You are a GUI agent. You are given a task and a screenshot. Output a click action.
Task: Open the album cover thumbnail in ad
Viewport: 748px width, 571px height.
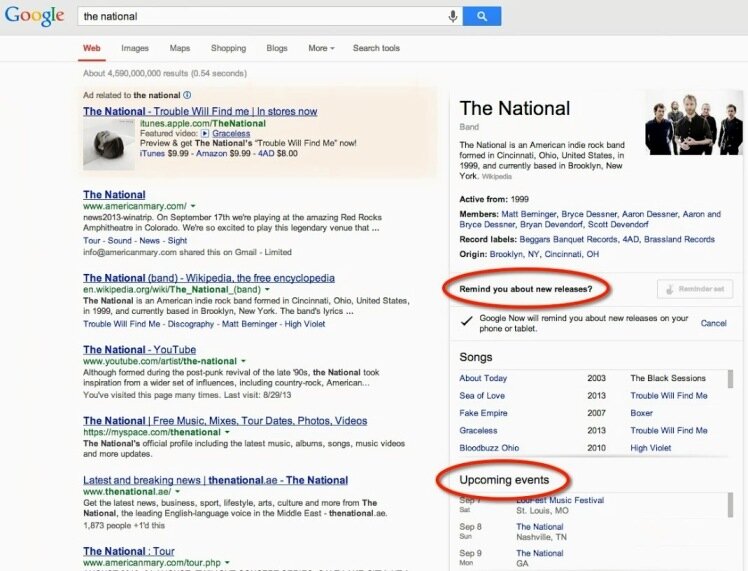[x=109, y=142]
